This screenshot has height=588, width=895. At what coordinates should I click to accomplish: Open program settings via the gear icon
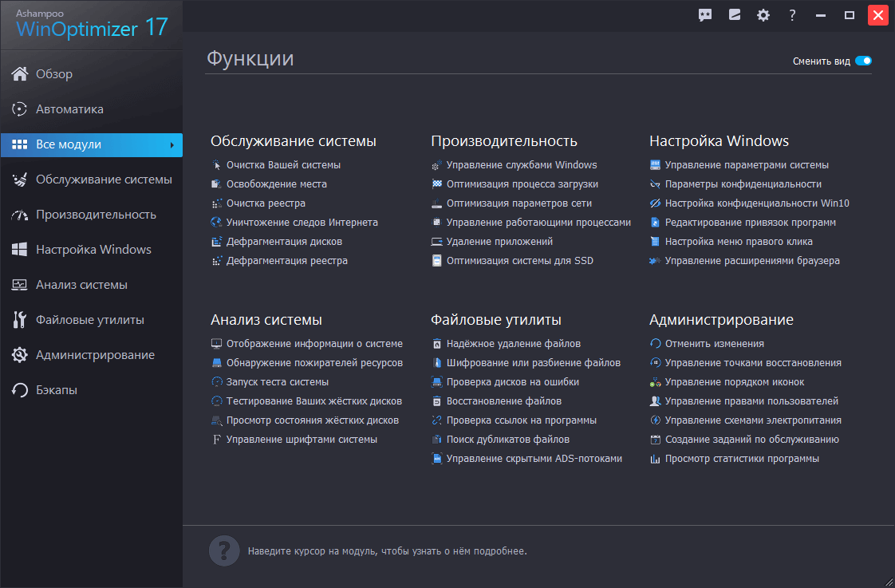(x=763, y=14)
